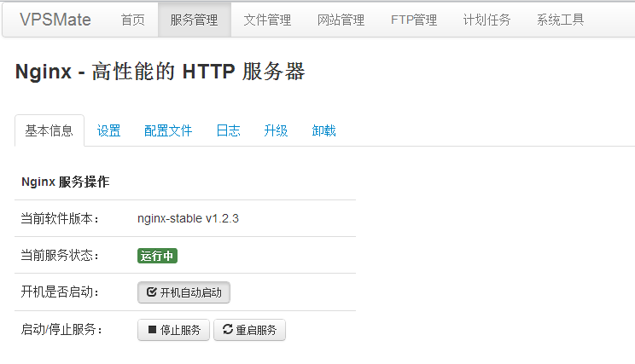Open the 配置文件 tab
Screen dimensions: 635x364
pos(168,130)
